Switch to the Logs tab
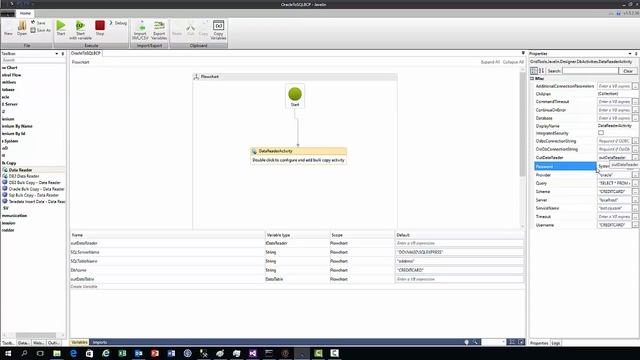This screenshot has width=640, height=360. pyautogui.click(x=556, y=343)
